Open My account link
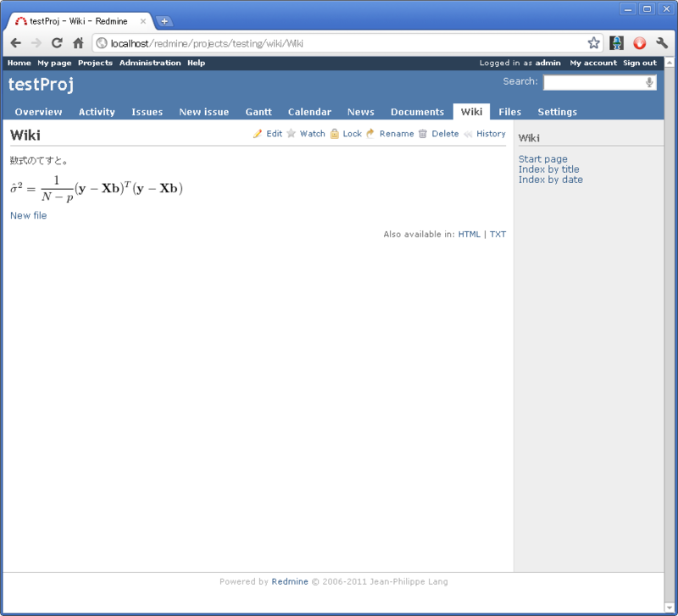This screenshot has height=616, width=678. point(593,63)
